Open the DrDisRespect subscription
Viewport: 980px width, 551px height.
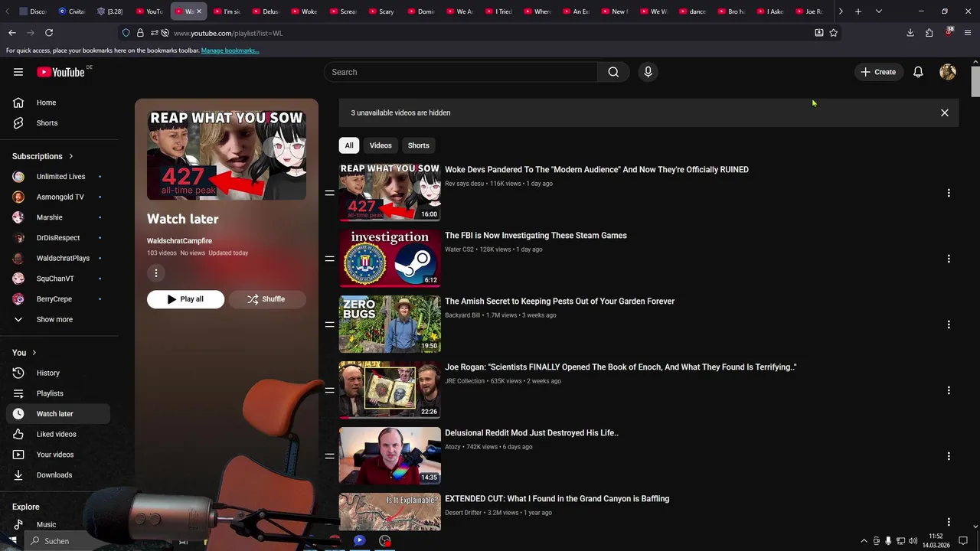(58, 238)
